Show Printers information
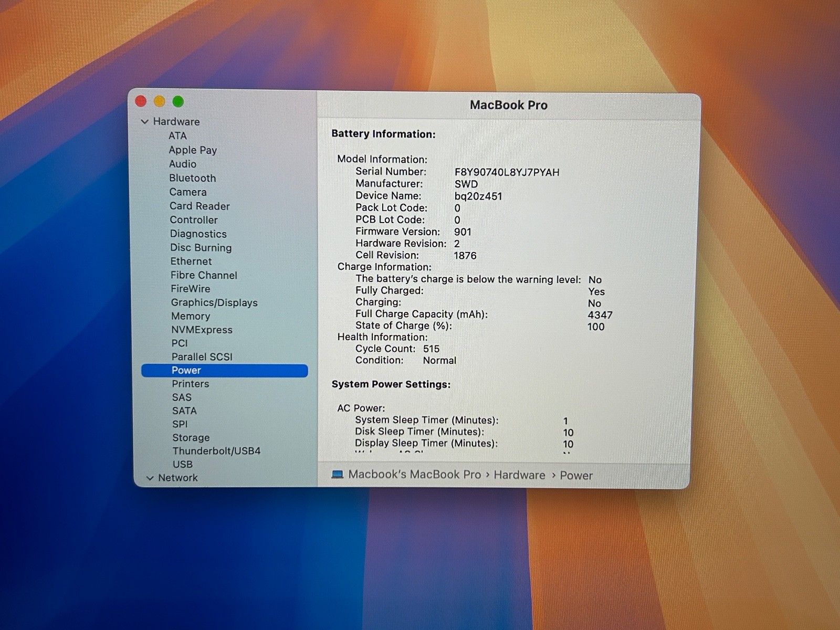Viewport: 840px width, 630px height. (x=190, y=384)
